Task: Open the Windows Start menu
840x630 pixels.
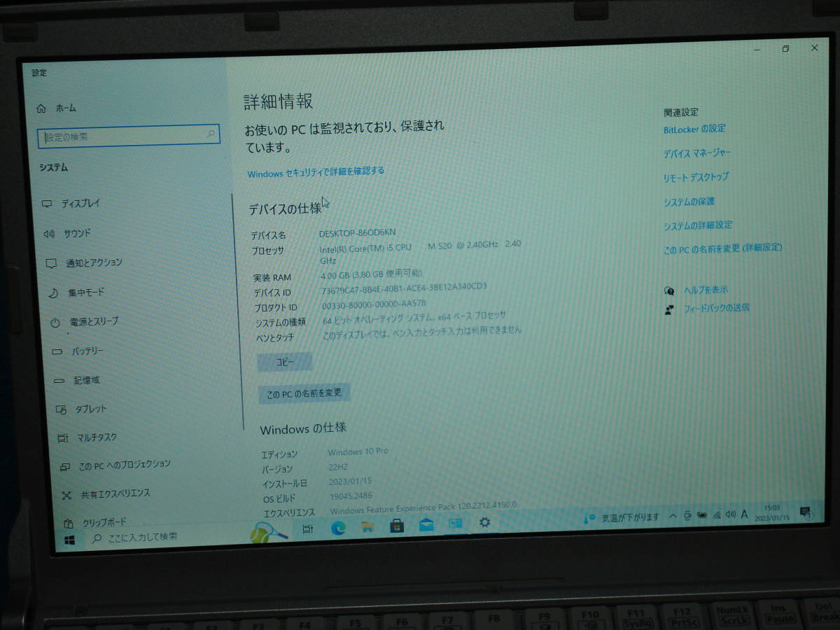Action: click(69, 540)
